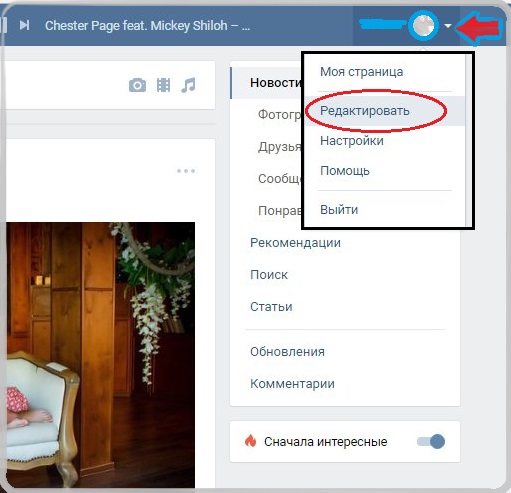Screen dimensions: 511x493
Task: Collapse the profile dropdown arrow
Action: coord(448,25)
